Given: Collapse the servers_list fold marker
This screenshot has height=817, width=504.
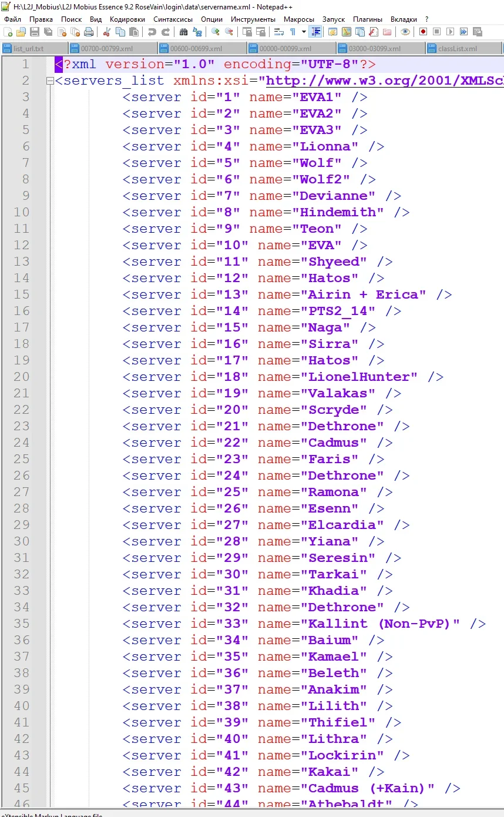Looking at the screenshot, I should tap(50, 81).
